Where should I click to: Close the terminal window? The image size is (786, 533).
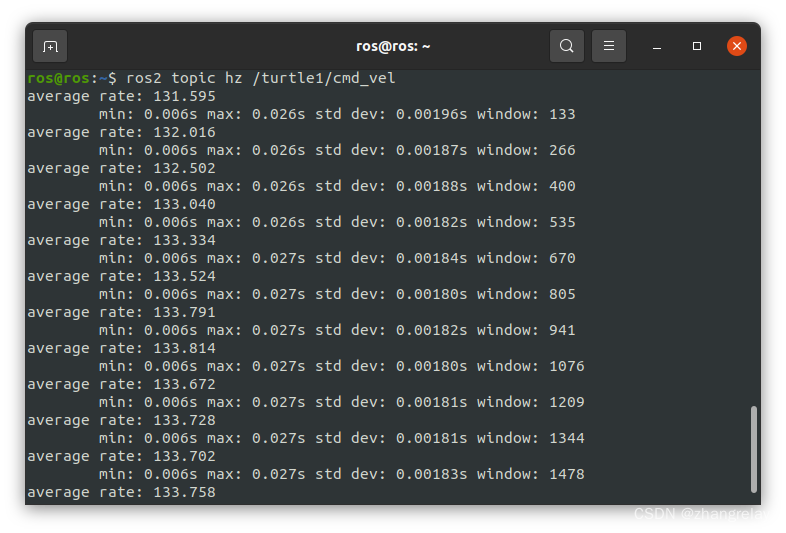(x=737, y=46)
